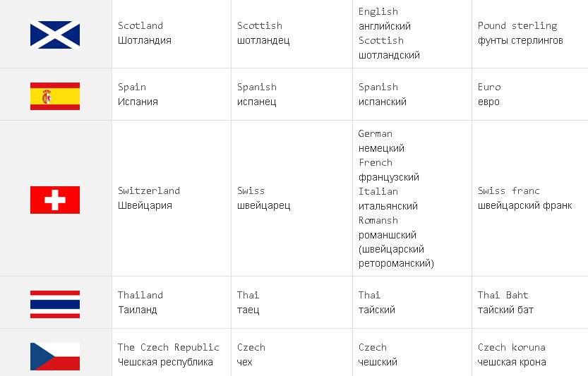Click the 'Switzerland' country name
The image size is (588, 376).
click(149, 190)
